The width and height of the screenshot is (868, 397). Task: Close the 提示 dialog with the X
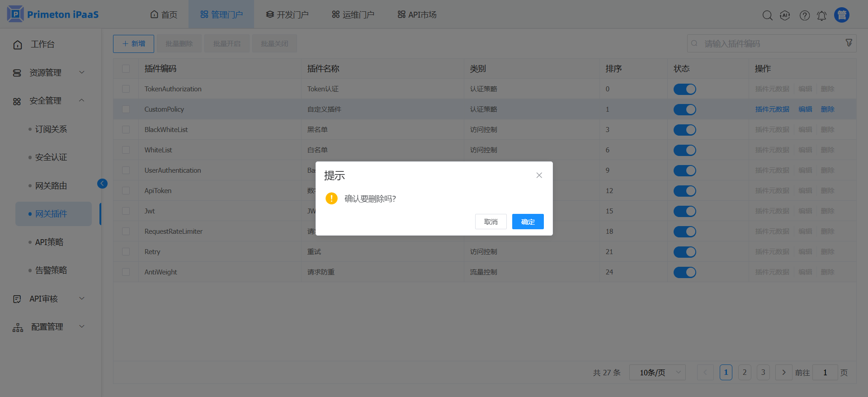(x=539, y=175)
